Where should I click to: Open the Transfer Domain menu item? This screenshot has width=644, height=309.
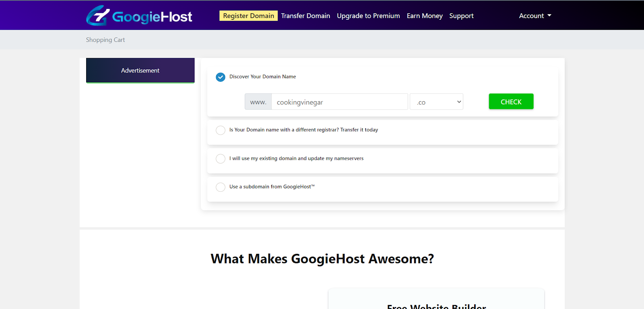pyautogui.click(x=305, y=16)
